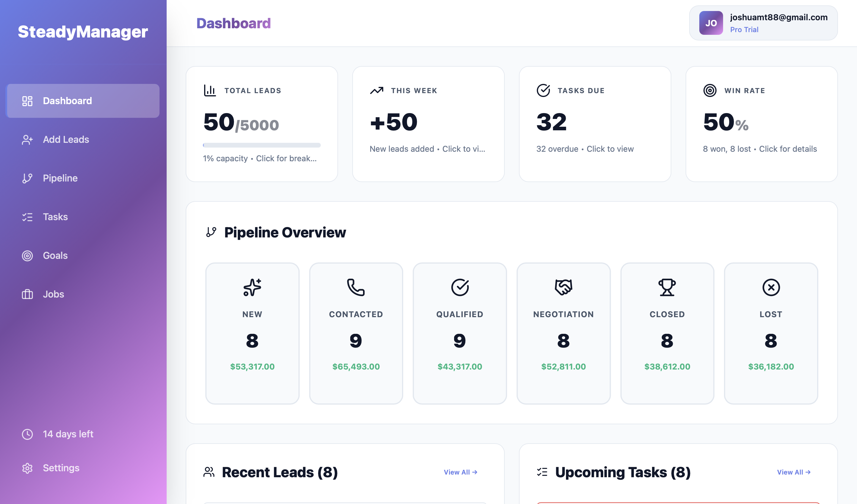Image resolution: width=857 pixels, height=504 pixels.
Task: Open View All for Recent Leads
Action: coord(460,472)
